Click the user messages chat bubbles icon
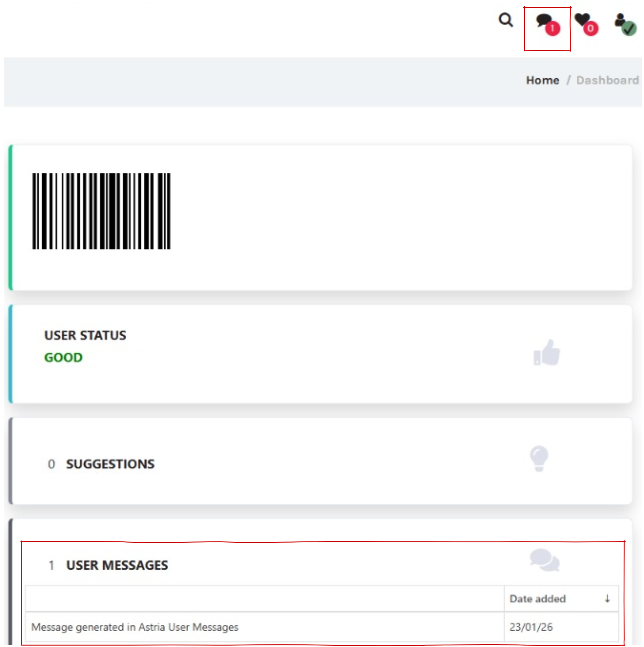Screen dimensions: 644x647 tap(545, 560)
